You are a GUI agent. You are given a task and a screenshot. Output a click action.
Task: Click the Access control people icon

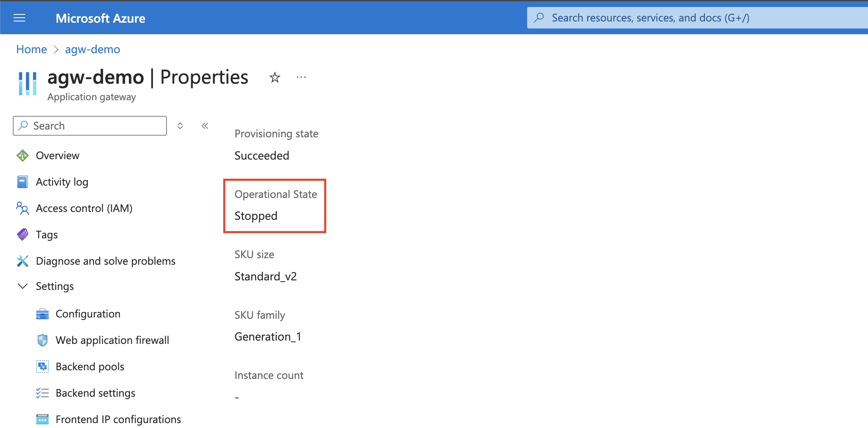pos(23,208)
